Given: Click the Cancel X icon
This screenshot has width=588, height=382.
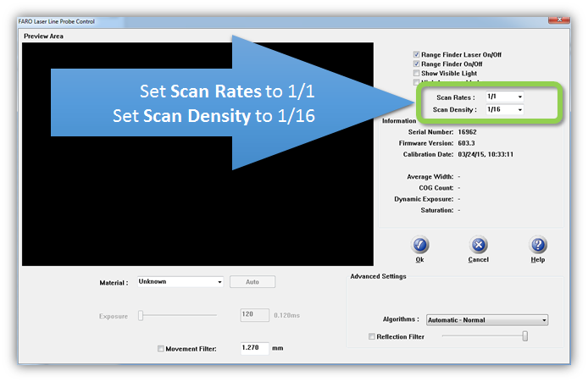Looking at the screenshot, I should point(479,246).
